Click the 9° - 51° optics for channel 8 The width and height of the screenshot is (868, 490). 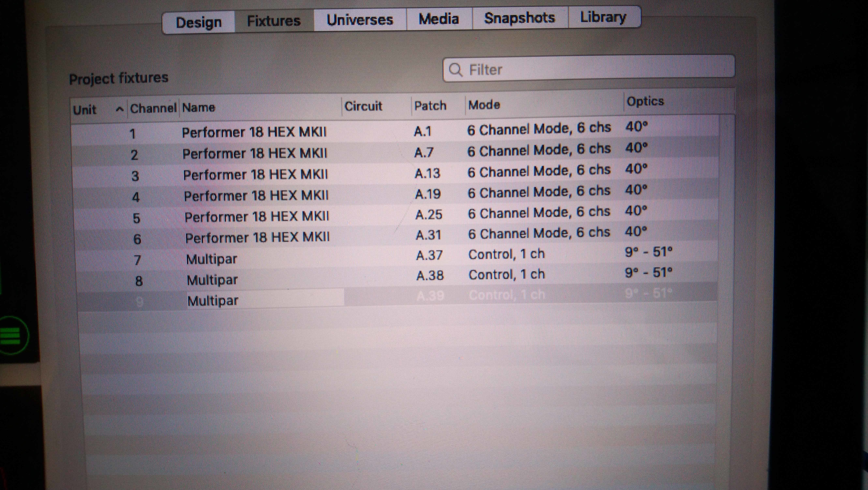(649, 272)
